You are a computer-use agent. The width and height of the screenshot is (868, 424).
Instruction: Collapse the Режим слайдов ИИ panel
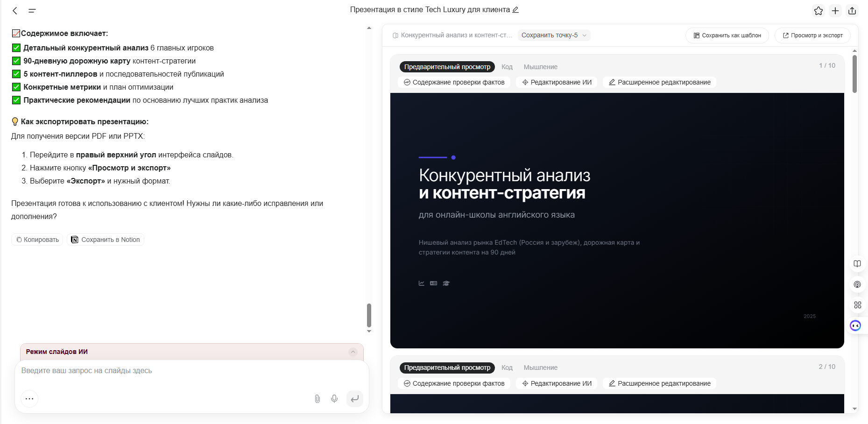point(353,352)
